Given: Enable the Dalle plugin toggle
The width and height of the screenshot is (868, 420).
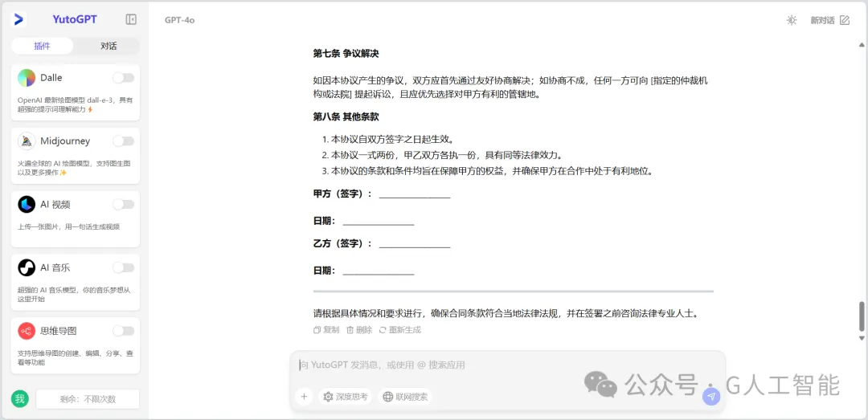Looking at the screenshot, I should [124, 78].
